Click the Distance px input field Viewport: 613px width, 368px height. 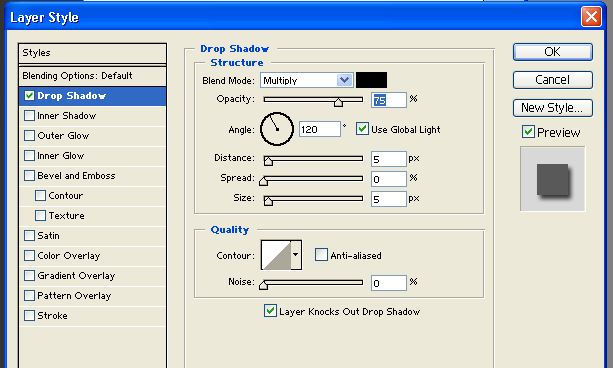click(389, 159)
